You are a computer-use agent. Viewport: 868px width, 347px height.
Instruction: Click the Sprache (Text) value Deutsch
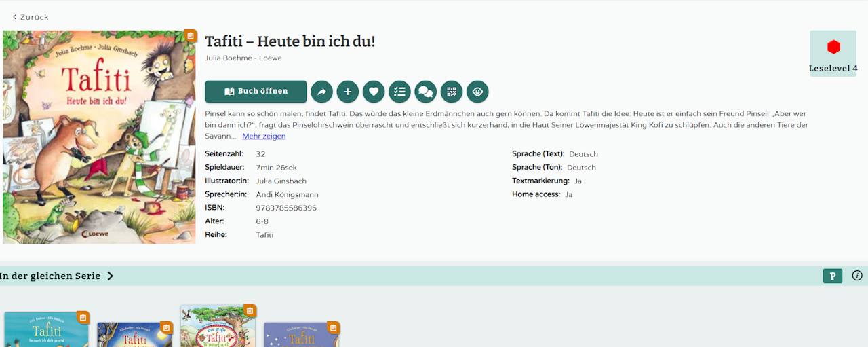[583, 154]
